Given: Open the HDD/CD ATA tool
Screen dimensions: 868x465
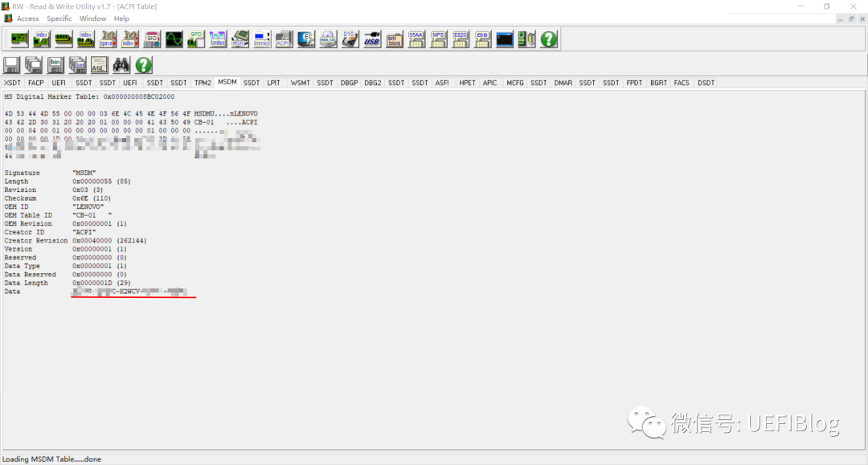Looking at the screenshot, I should (x=328, y=39).
